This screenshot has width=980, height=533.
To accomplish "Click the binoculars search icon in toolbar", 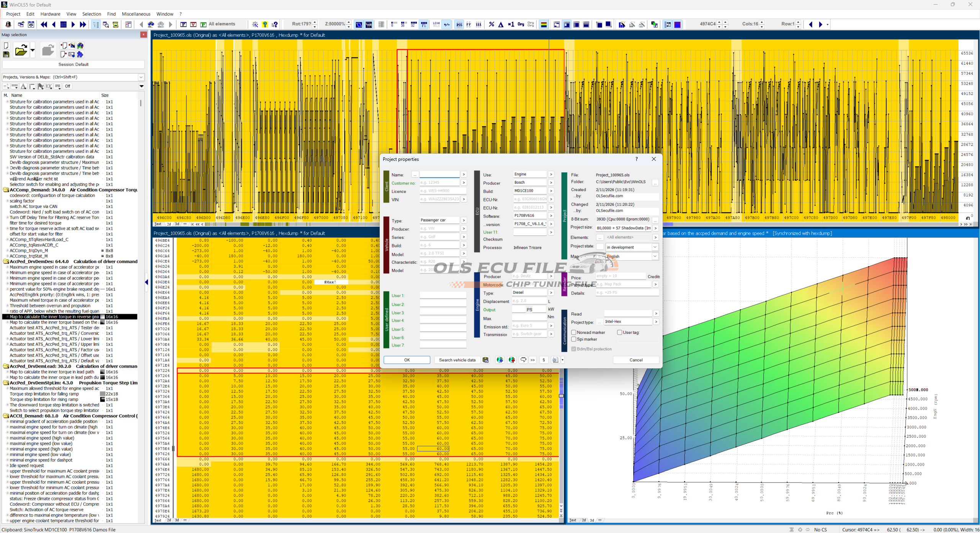I will pos(151,25).
